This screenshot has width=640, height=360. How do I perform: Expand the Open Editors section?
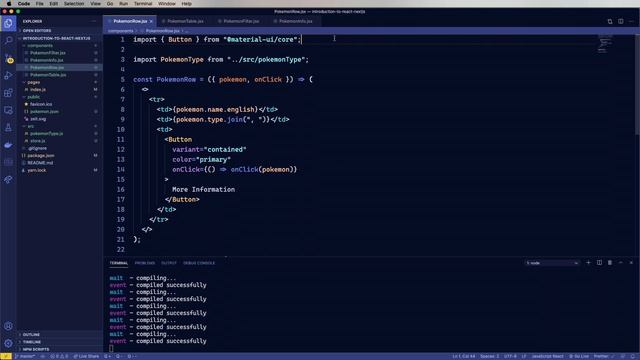60,31
